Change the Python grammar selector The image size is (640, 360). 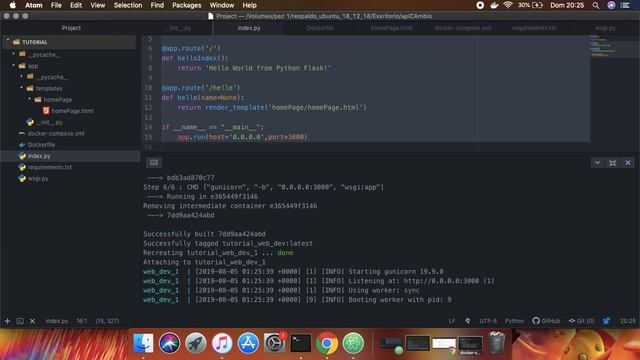[x=514, y=321]
